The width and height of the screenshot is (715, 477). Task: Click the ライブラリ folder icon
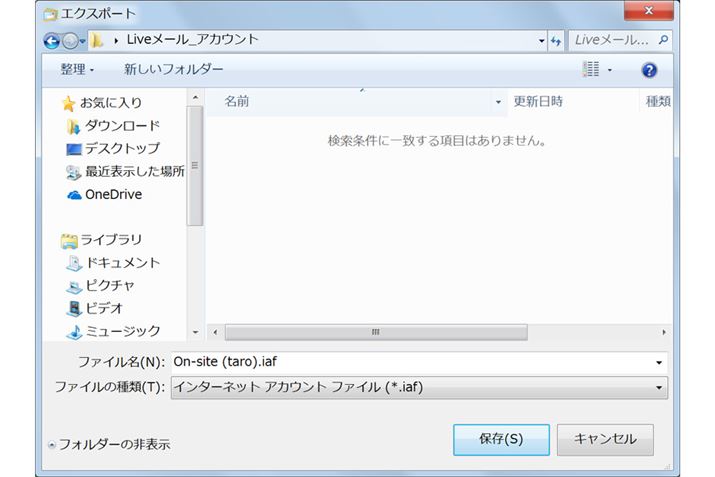pyautogui.click(x=69, y=241)
